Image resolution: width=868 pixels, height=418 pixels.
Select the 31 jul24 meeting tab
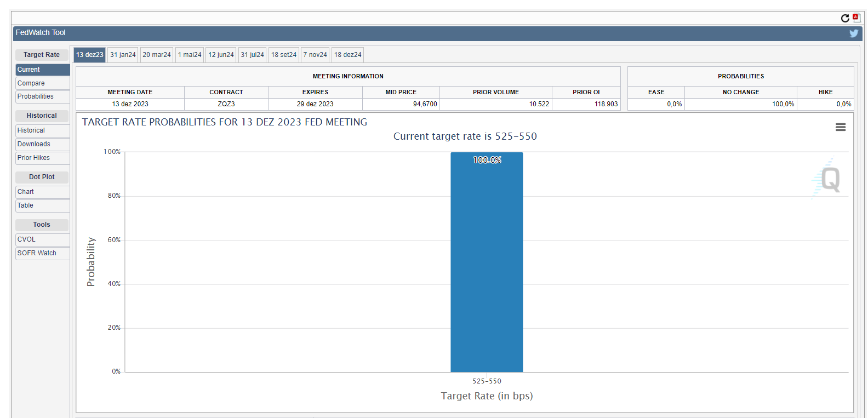point(253,55)
